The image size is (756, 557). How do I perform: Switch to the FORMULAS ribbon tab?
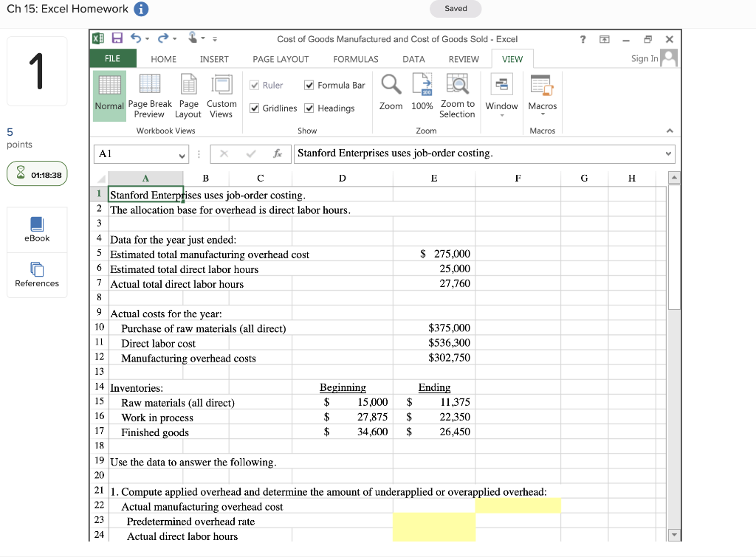click(x=355, y=58)
